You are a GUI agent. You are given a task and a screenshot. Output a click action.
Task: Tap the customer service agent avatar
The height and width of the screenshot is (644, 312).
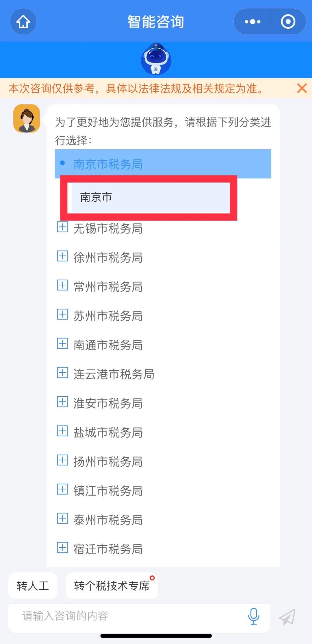27,118
